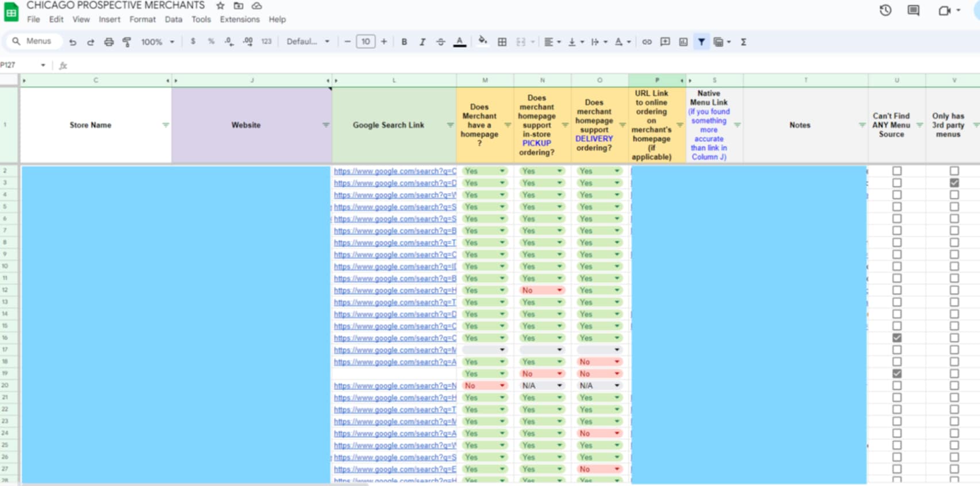Open the Google search link in row 2

tap(395, 171)
